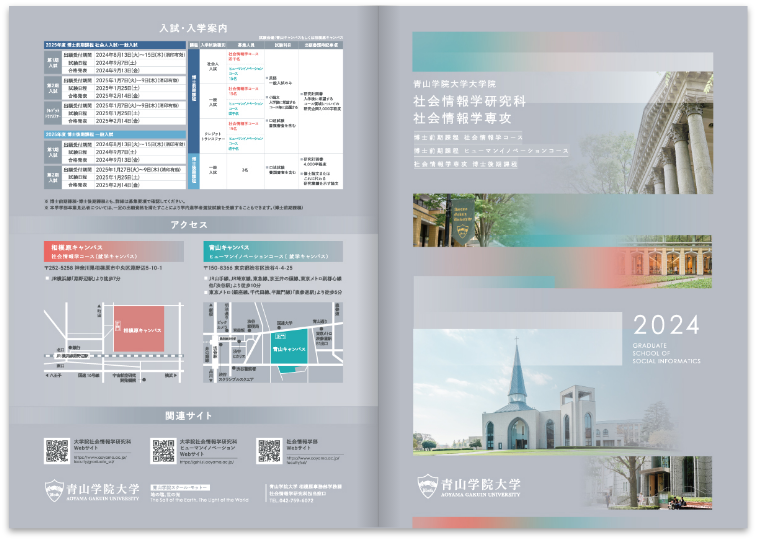Click 博士前期課程 社会情報学コース on cover
757x541 pixels.
click(468, 138)
